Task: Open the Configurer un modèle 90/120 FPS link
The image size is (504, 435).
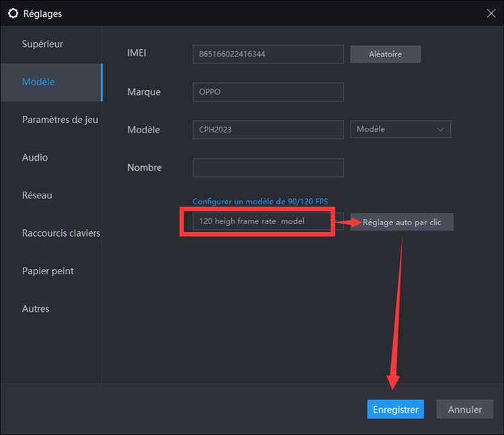Action: pos(260,202)
